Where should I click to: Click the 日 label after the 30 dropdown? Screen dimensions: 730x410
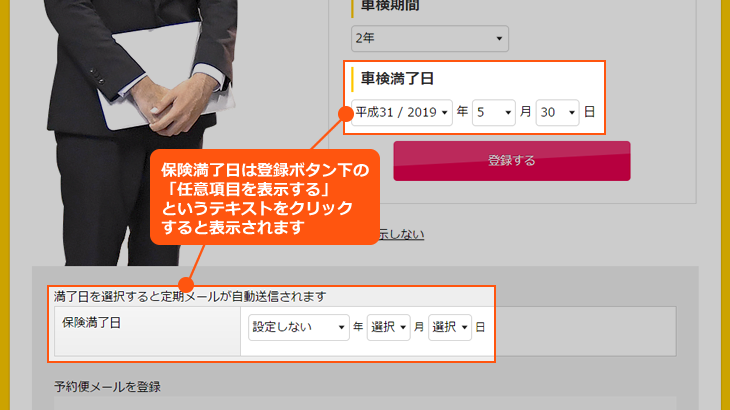(589, 112)
